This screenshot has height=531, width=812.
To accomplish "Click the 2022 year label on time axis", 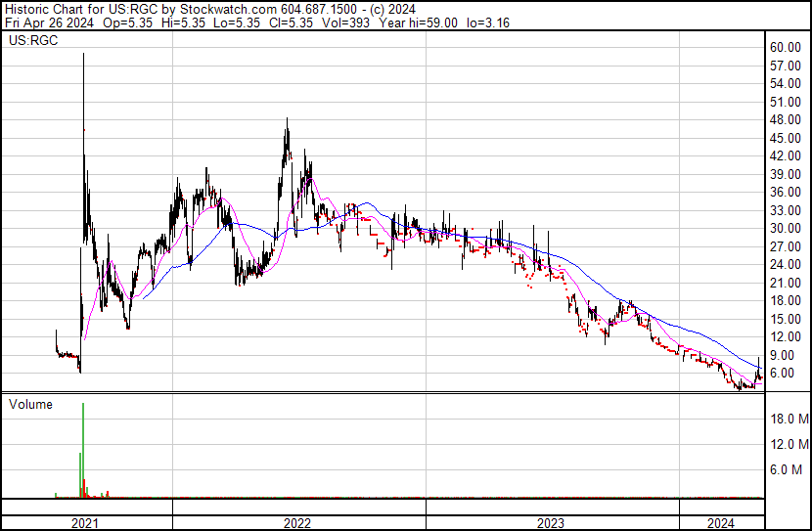I will 297,523.
